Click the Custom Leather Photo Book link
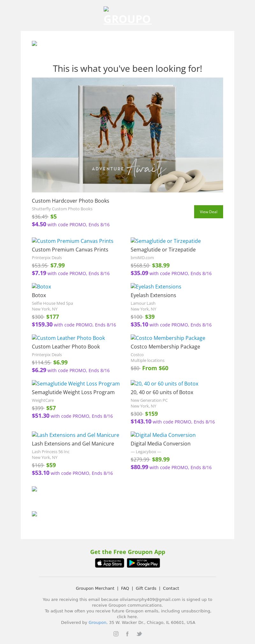This screenshot has width=255, height=644. click(x=69, y=338)
